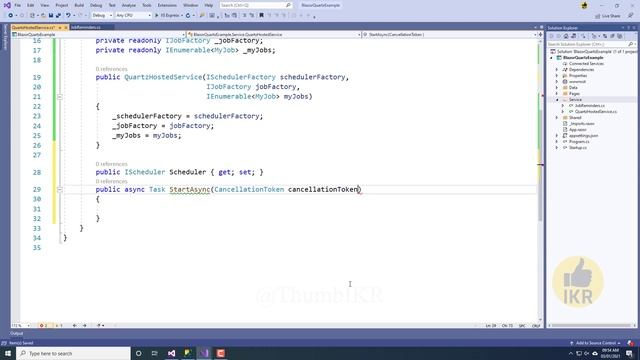This screenshot has width=640, height=360.
Task: Open the Build menu
Action: point(79,5)
